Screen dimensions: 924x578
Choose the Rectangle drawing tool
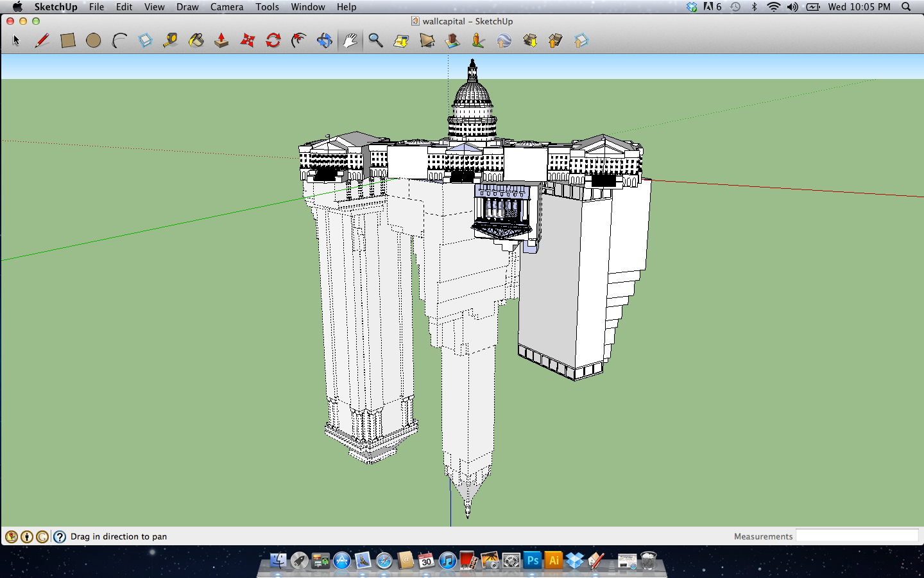click(x=68, y=40)
